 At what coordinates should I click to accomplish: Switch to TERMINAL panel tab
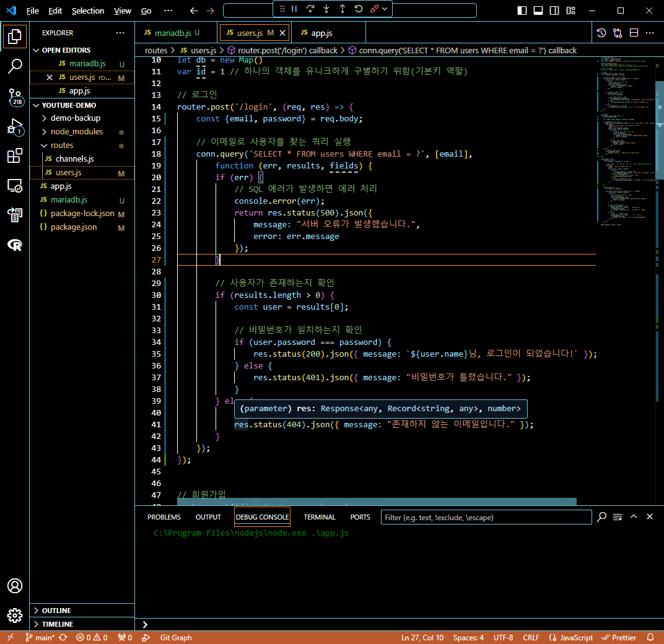pos(319,517)
